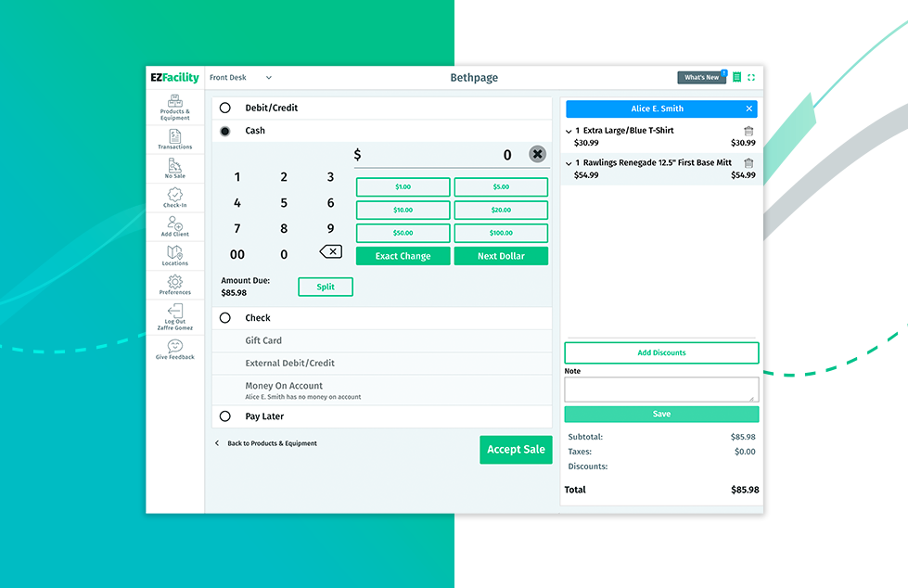Clear the cash amount with X icon

tap(537, 154)
